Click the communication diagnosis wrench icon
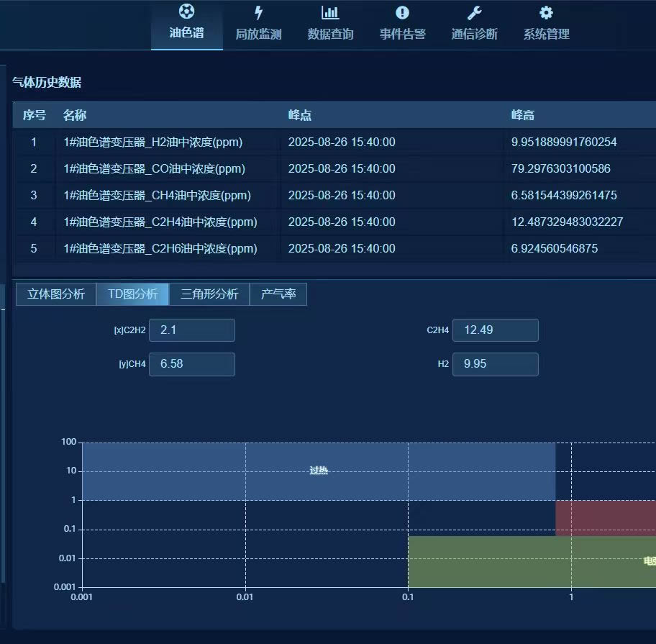This screenshot has width=656, height=644. [x=474, y=12]
